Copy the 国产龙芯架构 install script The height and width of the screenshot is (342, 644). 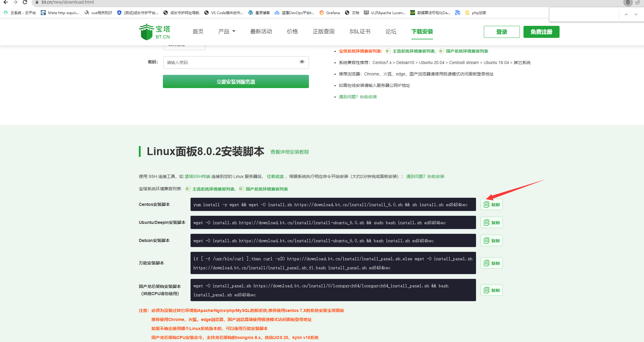coord(491,290)
